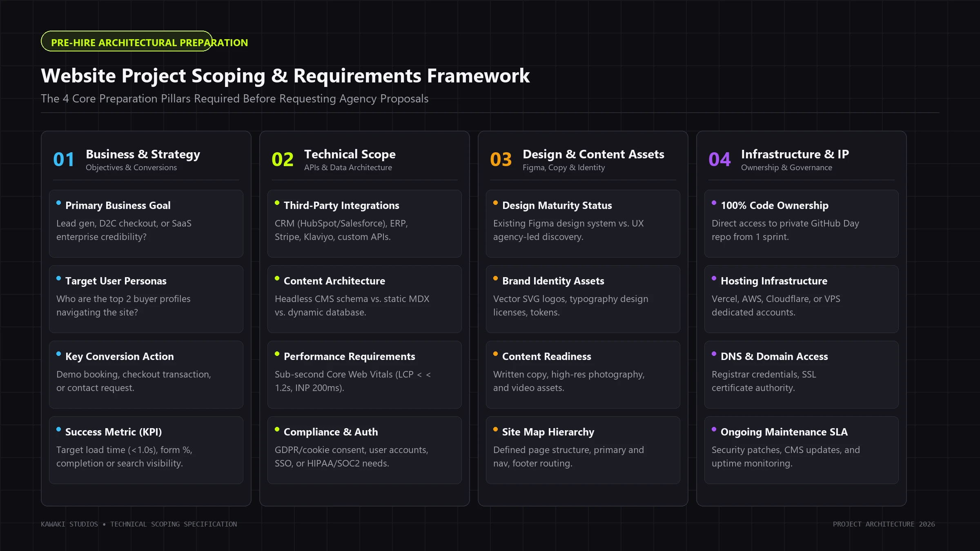Click the Pre-Hire Architectural Preparation badge
Image resolution: width=980 pixels, height=551 pixels.
point(127,41)
